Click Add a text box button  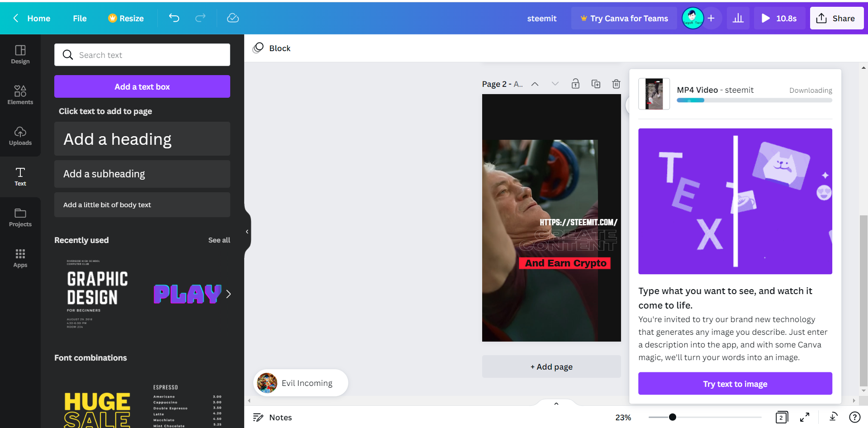(142, 86)
